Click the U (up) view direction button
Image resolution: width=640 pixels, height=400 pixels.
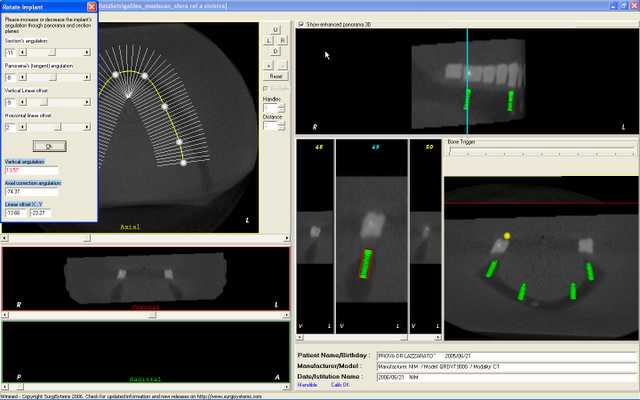pyautogui.click(x=276, y=29)
